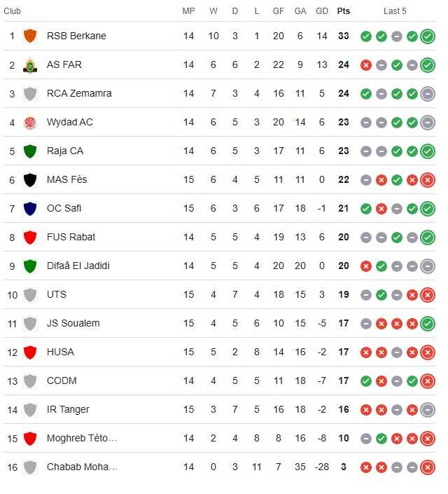Click RCA Zemamra's latest match draw icon

pos(428,94)
